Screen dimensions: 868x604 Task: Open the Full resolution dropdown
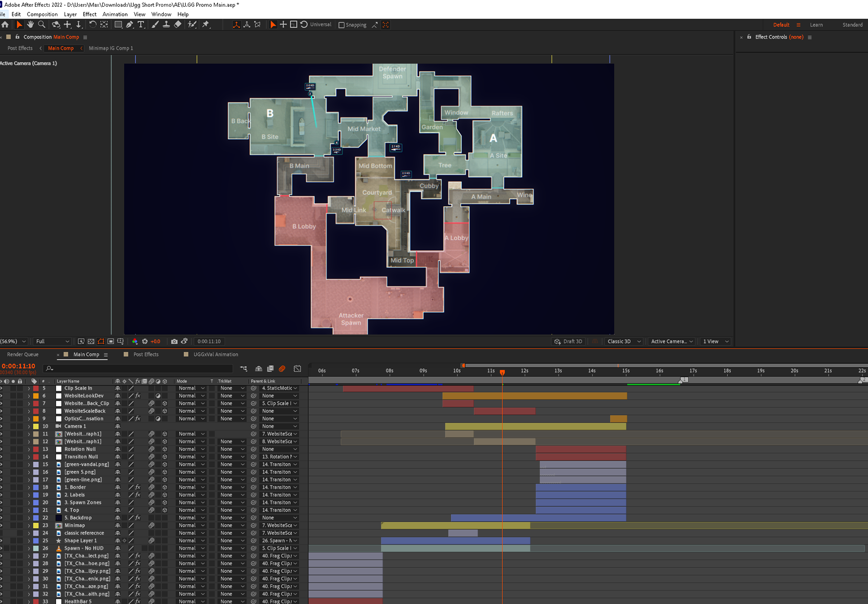click(x=52, y=341)
